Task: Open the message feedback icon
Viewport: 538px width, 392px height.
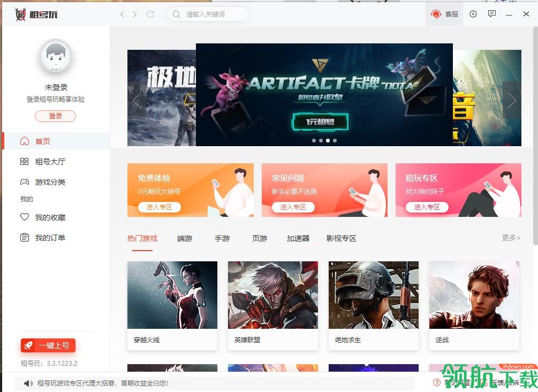Action: [491, 14]
